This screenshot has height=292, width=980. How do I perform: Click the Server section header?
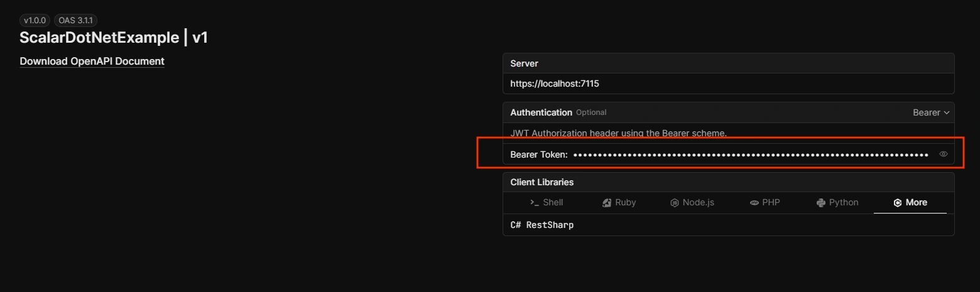point(524,63)
